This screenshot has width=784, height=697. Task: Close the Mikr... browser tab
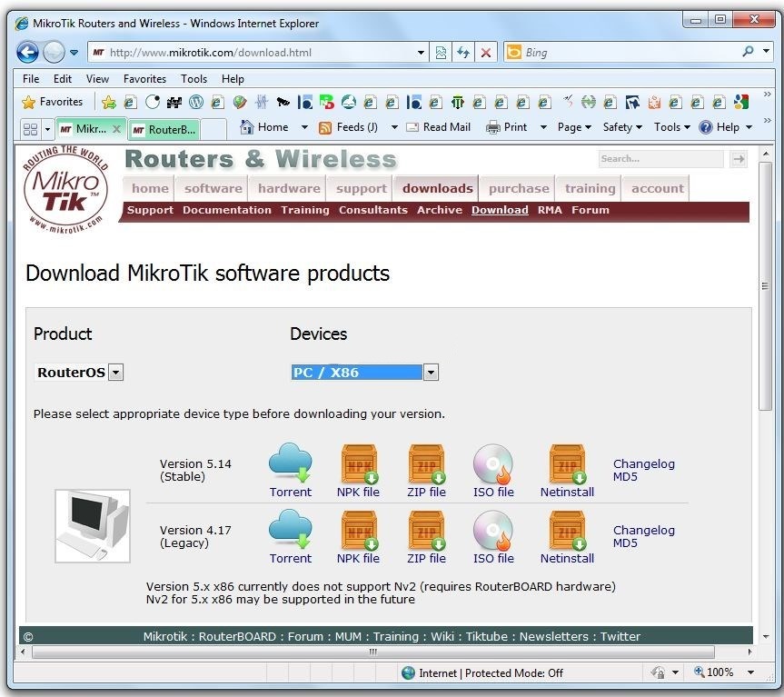[116, 129]
